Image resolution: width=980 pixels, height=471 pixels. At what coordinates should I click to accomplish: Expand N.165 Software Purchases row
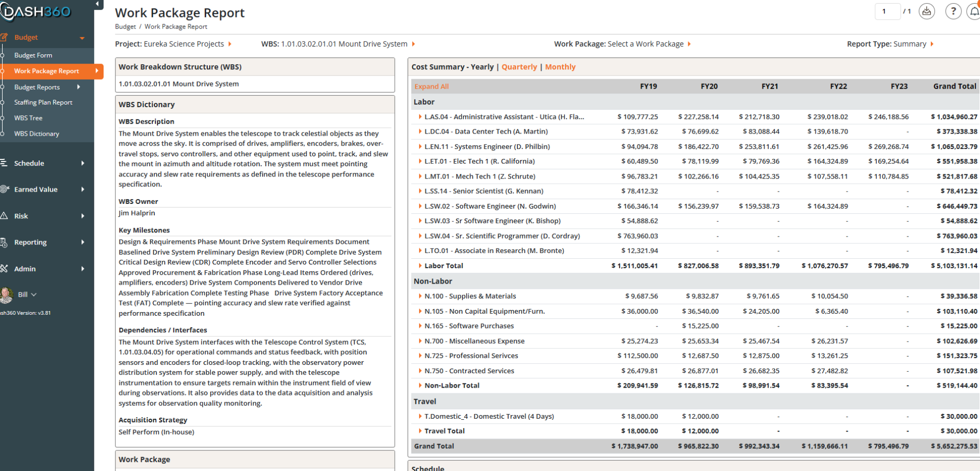tap(420, 326)
